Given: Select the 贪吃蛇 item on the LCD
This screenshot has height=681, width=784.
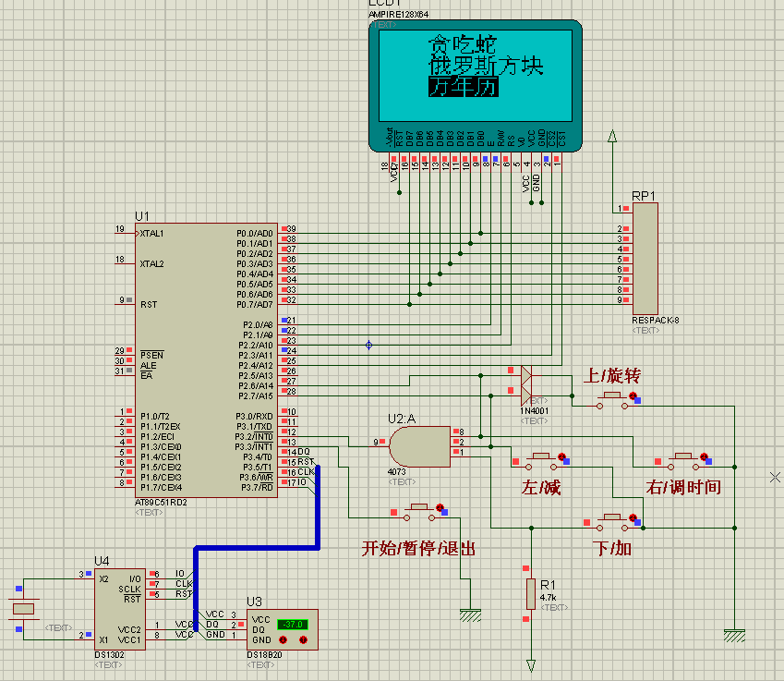Looking at the screenshot, I should [x=463, y=44].
